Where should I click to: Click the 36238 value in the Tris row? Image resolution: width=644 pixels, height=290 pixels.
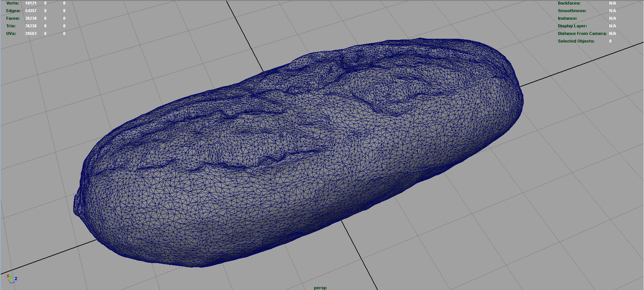tap(31, 26)
